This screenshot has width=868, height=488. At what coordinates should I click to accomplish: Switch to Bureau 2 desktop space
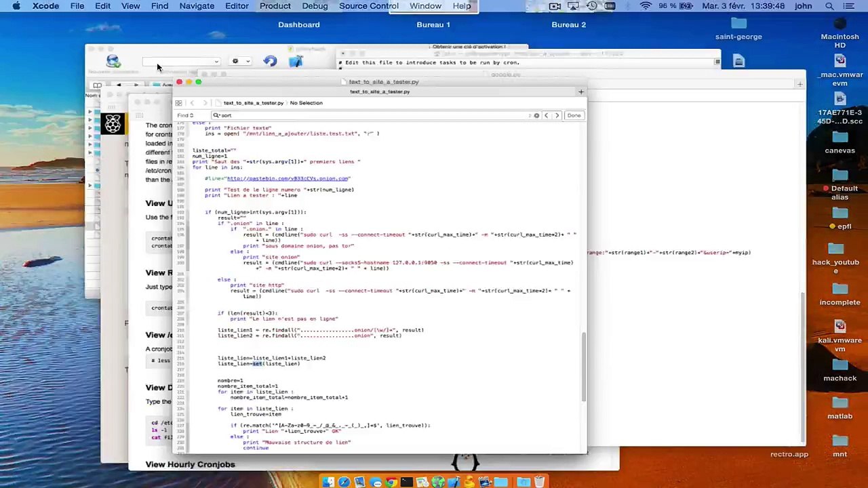[568, 24]
